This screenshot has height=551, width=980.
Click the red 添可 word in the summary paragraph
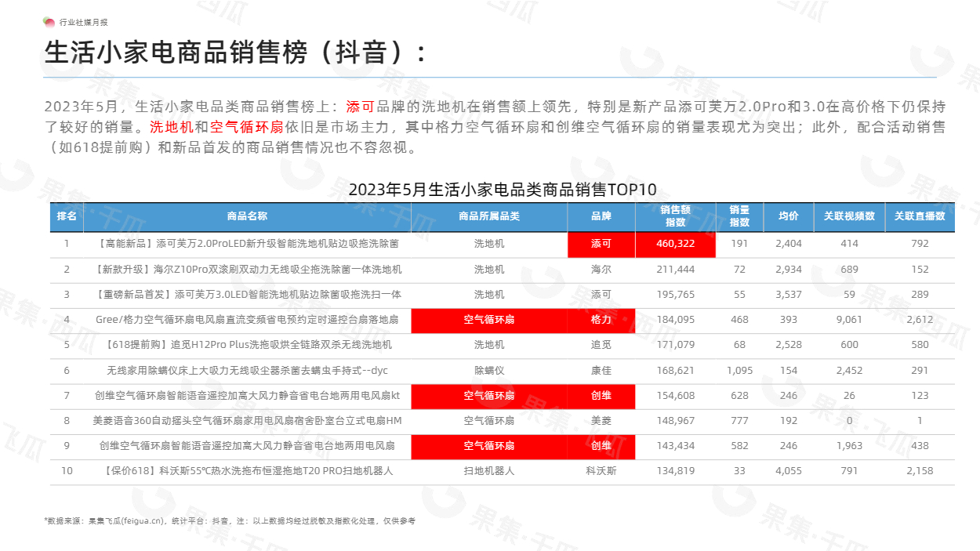(x=360, y=107)
